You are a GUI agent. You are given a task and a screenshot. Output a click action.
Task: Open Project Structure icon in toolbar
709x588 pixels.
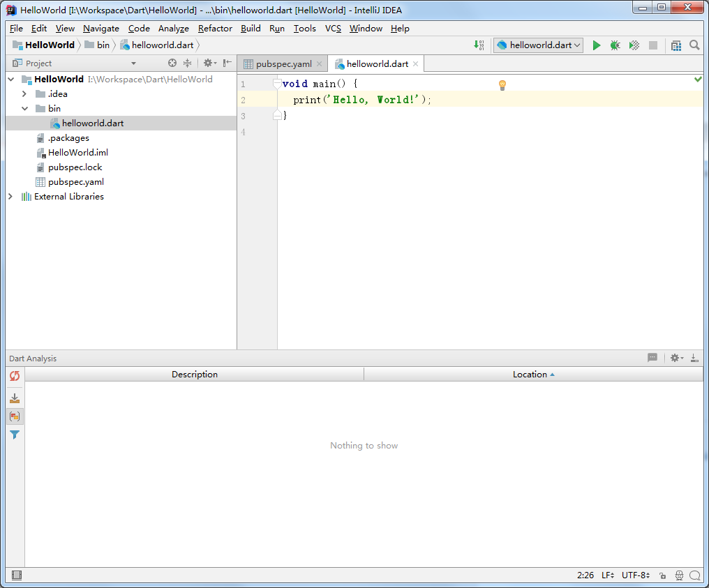coord(676,45)
